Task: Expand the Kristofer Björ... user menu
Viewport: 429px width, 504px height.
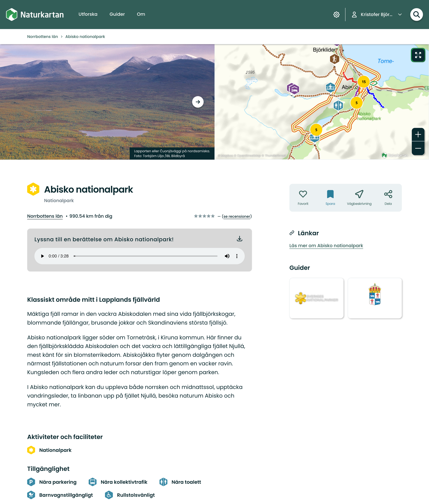Action: coord(376,15)
